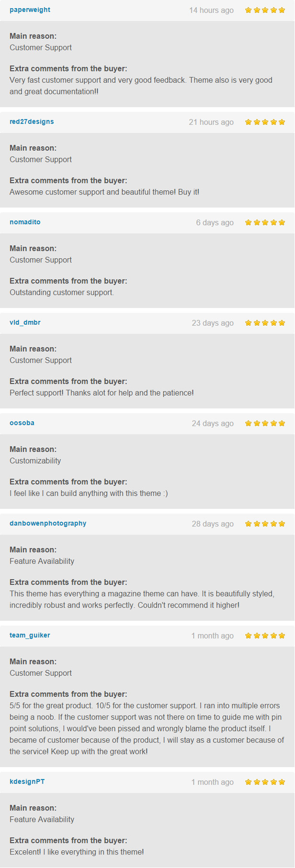295x868 pixels.
Task: Click the '28 days ago' timestamp
Action: (x=213, y=524)
